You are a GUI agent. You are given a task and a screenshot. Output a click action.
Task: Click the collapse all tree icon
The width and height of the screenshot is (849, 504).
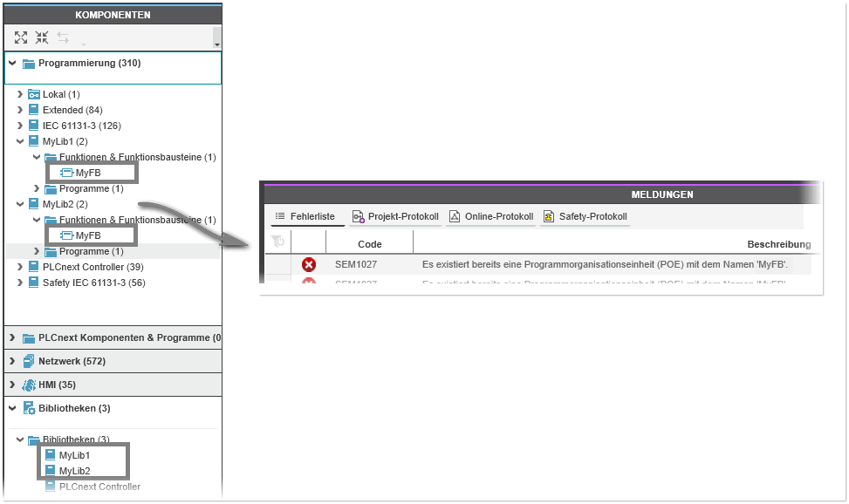click(x=42, y=37)
